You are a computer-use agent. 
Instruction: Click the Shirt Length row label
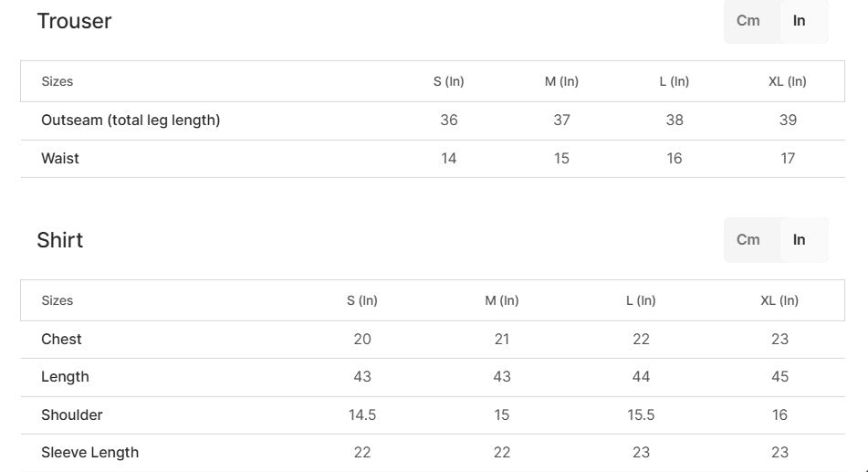pos(65,376)
